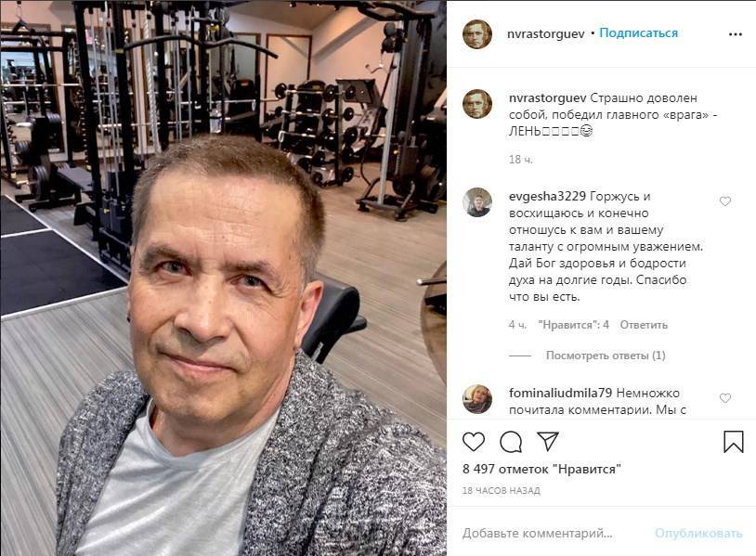Open the three-dot more options menu
756x556 pixels.
click(736, 34)
